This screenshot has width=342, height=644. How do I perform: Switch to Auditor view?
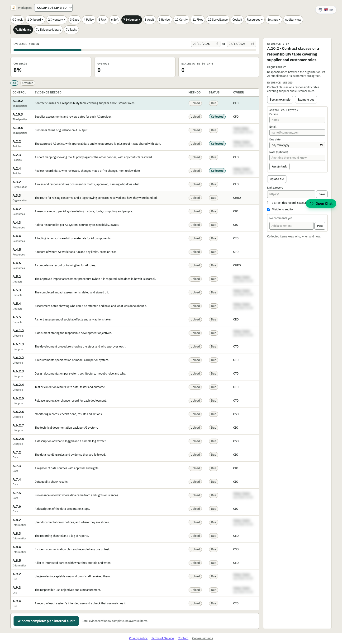click(x=293, y=20)
